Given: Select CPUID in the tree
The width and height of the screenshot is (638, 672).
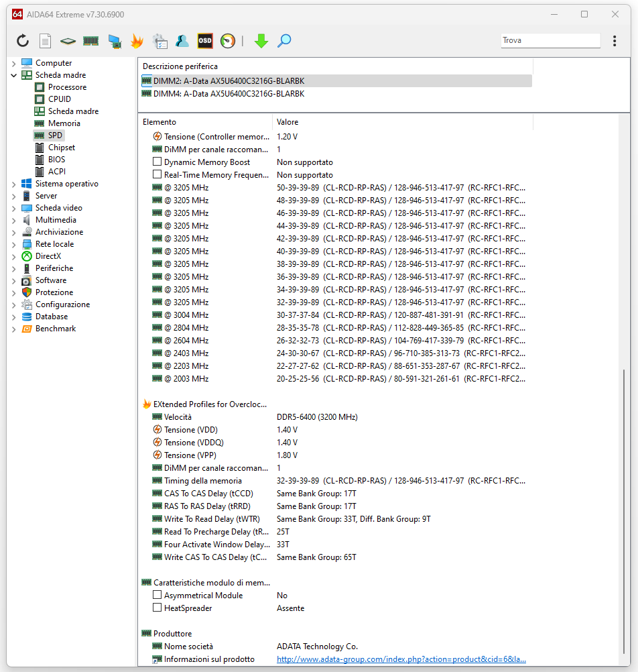Looking at the screenshot, I should coord(60,99).
